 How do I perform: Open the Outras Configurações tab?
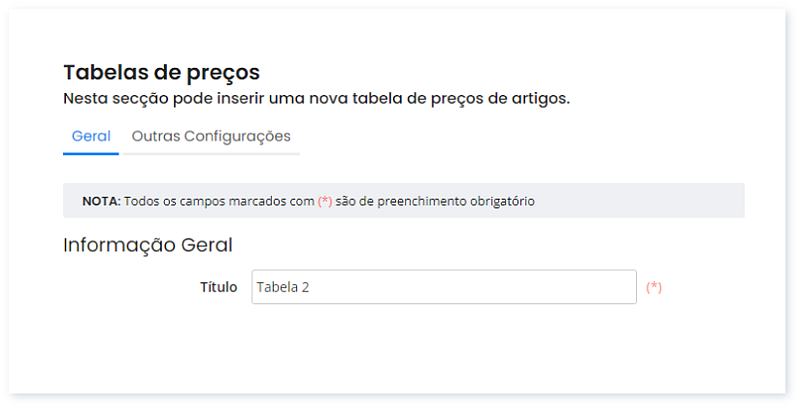(x=211, y=136)
